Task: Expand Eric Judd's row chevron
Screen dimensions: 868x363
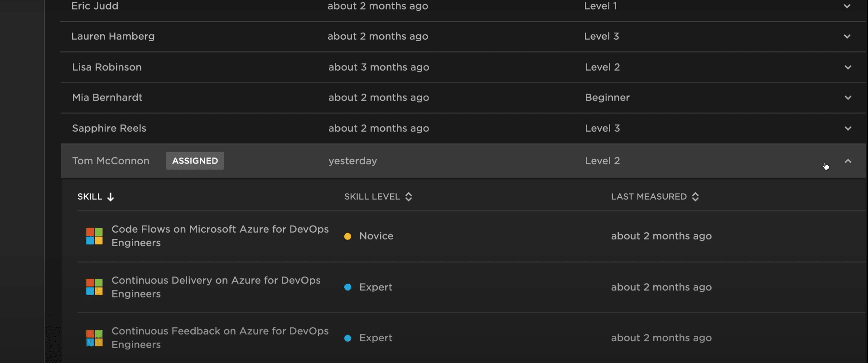Action: click(x=847, y=6)
